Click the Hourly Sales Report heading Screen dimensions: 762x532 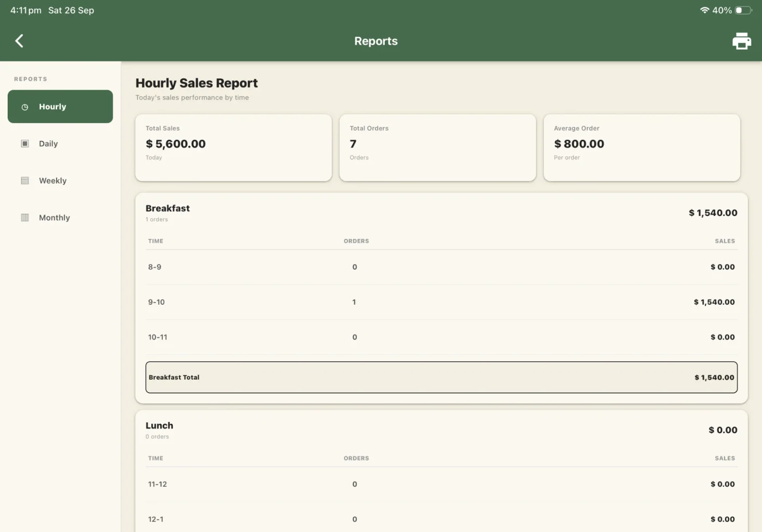[x=196, y=83]
